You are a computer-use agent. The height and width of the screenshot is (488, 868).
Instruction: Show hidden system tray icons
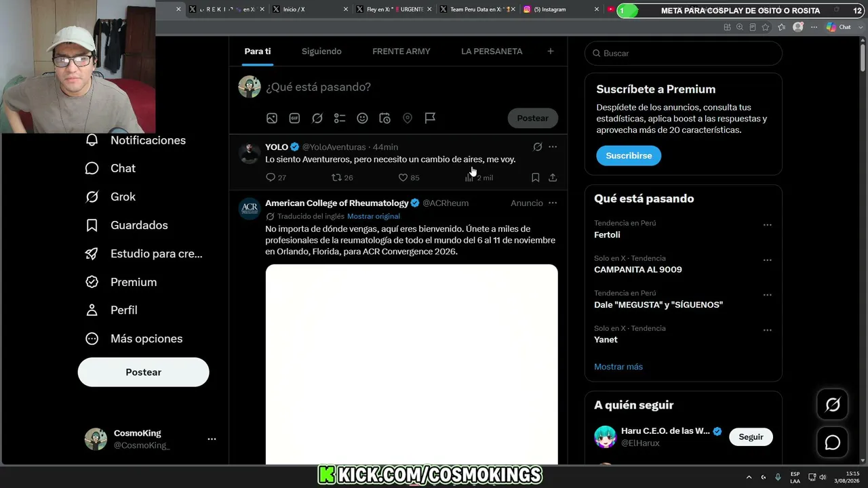tap(749, 477)
